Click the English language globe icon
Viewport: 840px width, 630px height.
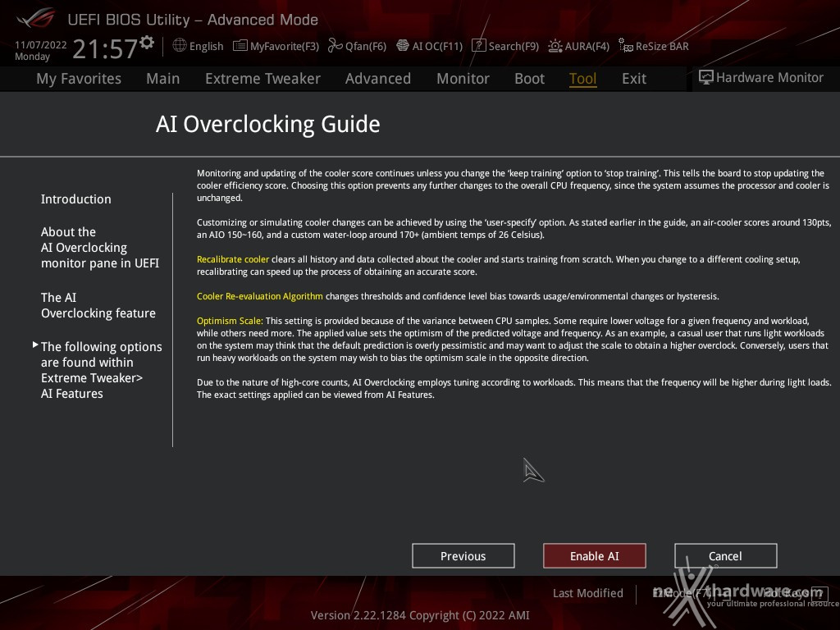pyautogui.click(x=180, y=46)
